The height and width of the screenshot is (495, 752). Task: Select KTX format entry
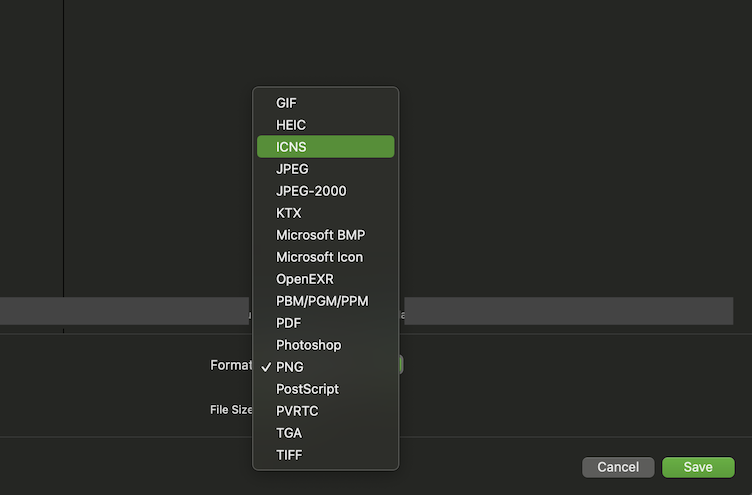pos(288,213)
